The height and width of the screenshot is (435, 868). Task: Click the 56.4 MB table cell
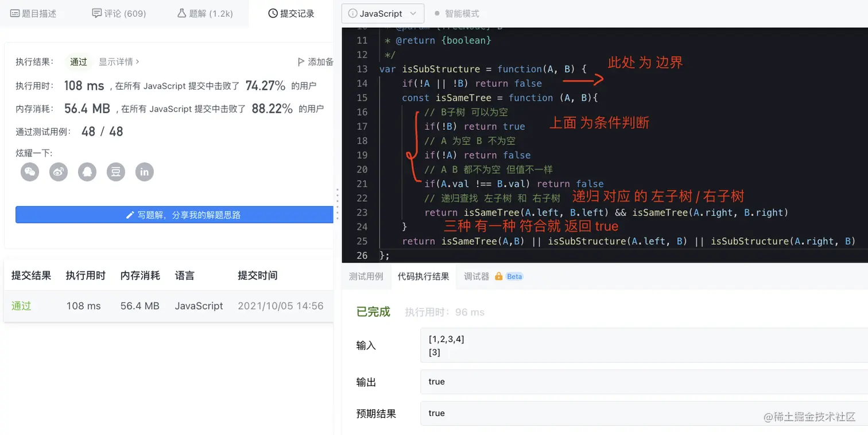140,306
